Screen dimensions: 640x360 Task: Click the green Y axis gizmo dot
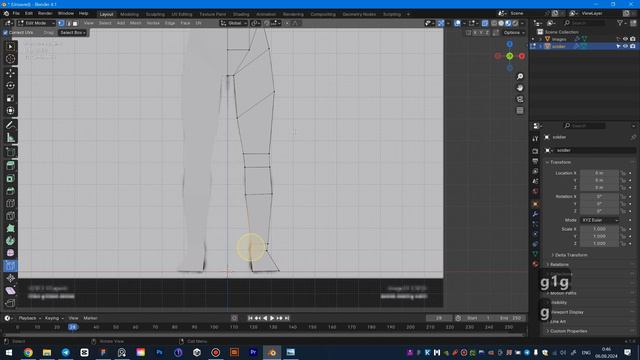tap(510, 56)
